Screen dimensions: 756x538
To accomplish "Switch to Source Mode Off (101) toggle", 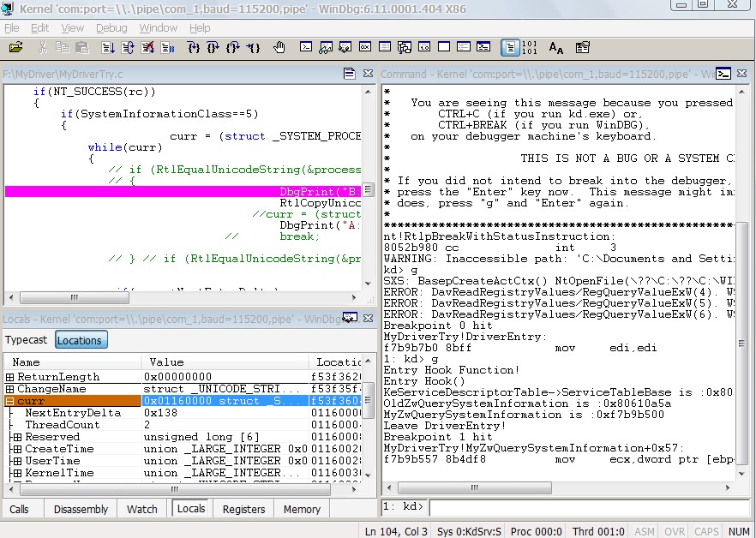I will tap(530, 47).
